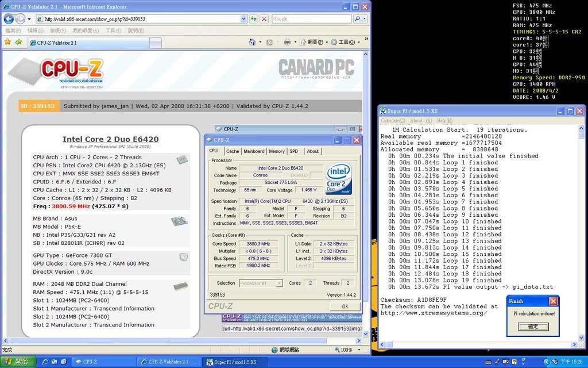Image resolution: width=588 pixels, height=368 pixels.
Task: Switch to the Mainboard tab in CPU-Z
Action: 254,151
